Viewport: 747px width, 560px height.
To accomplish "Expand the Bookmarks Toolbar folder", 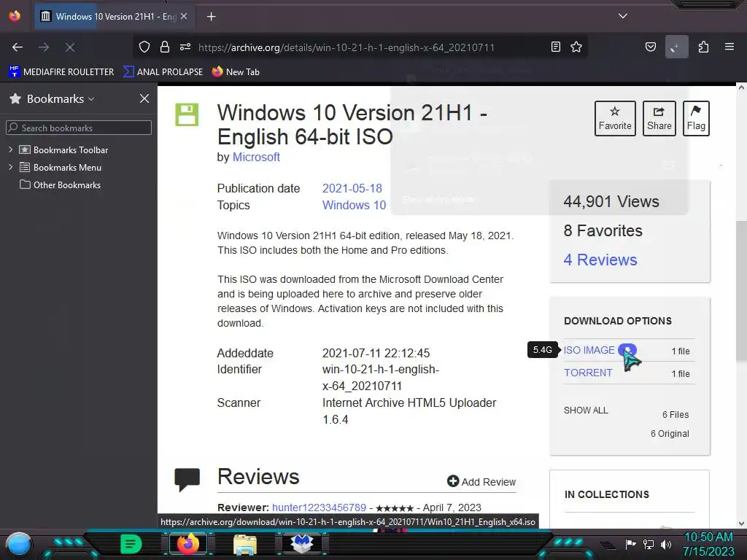I will coord(10,149).
